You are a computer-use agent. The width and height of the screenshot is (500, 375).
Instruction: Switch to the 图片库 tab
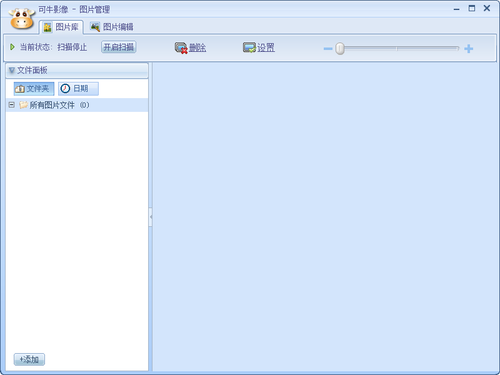pyautogui.click(x=61, y=27)
